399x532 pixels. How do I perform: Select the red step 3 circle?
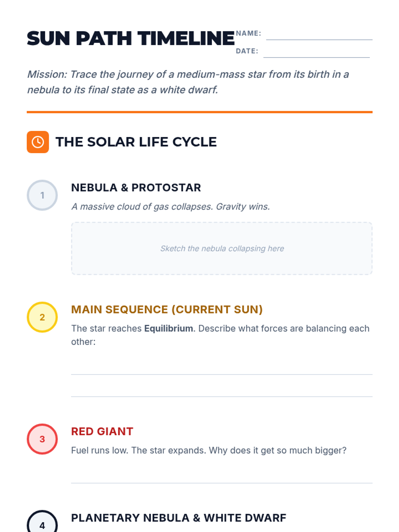point(42,439)
